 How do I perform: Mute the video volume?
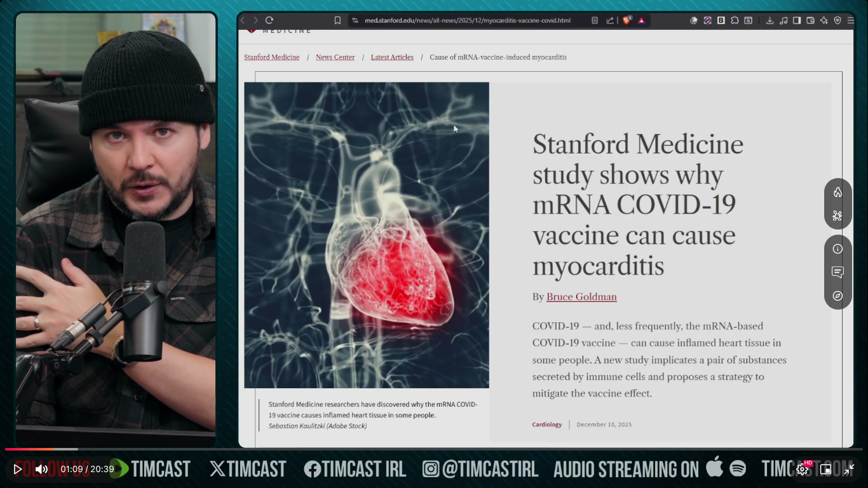(x=41, y=469)
